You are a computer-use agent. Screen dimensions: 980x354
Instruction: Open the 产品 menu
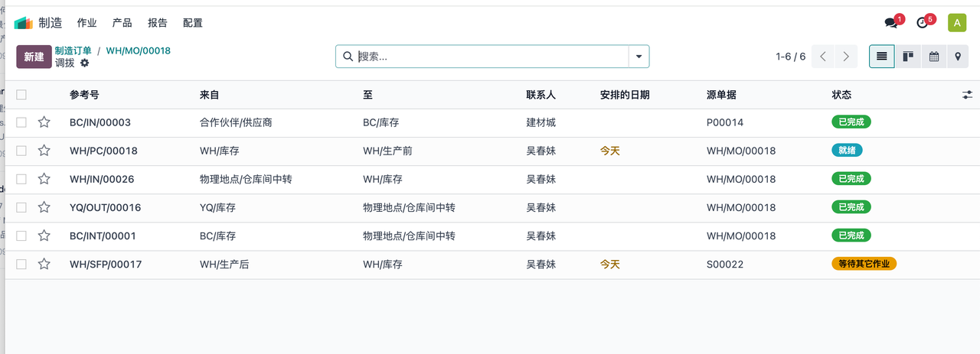122,23
